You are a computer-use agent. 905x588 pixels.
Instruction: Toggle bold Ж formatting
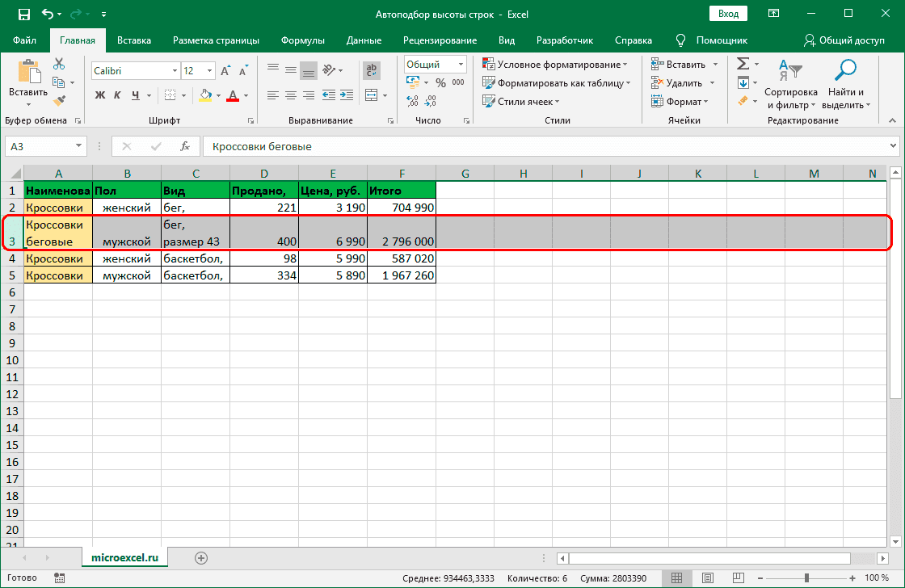tap(101, 95)
